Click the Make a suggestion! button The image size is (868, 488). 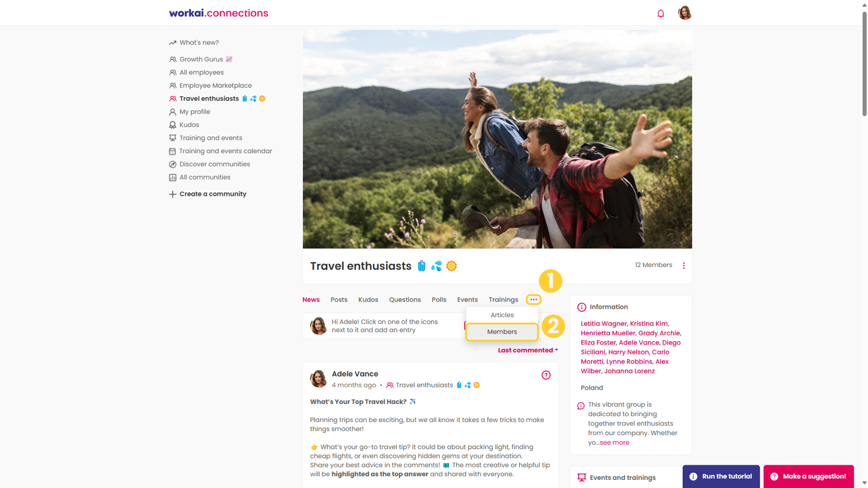[x=809, y=476]
